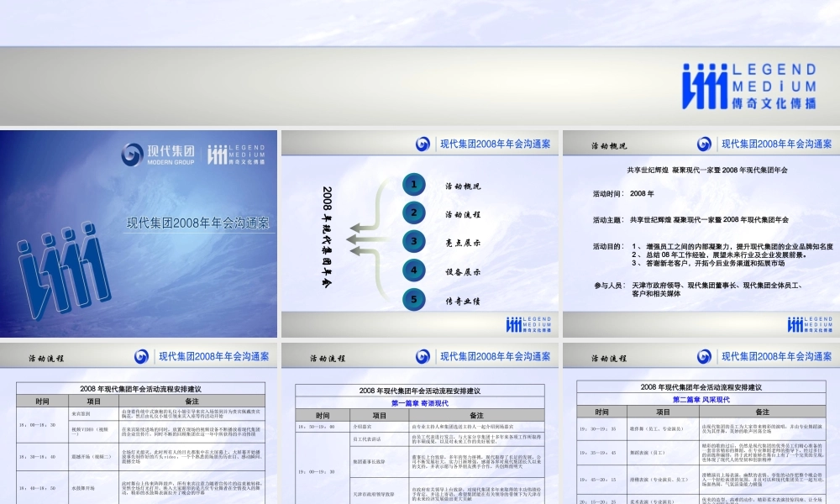Screen dimensions: 840x504
Task: Click swirl logo on 第一篇章 slide header
Action: coord(423,356)
